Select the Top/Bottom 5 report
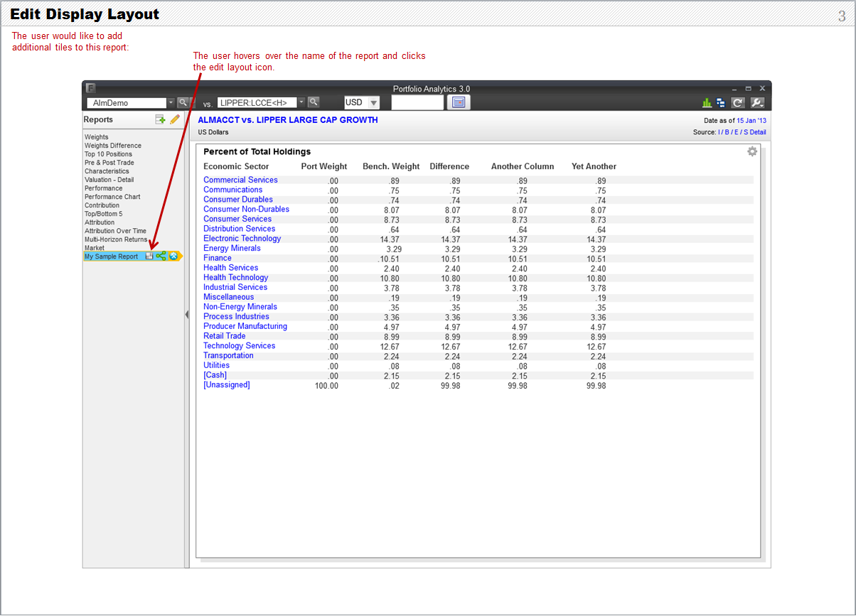The height and width of the screenshot is (616, 856). (x=104, y=214)
